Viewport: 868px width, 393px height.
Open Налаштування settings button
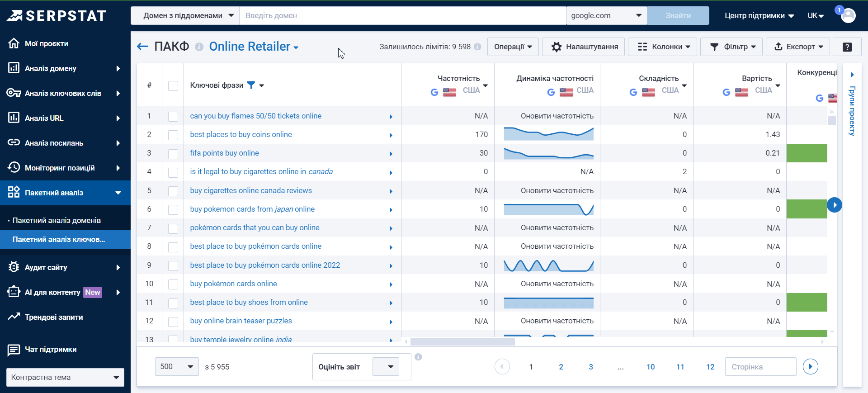point(583,47)
